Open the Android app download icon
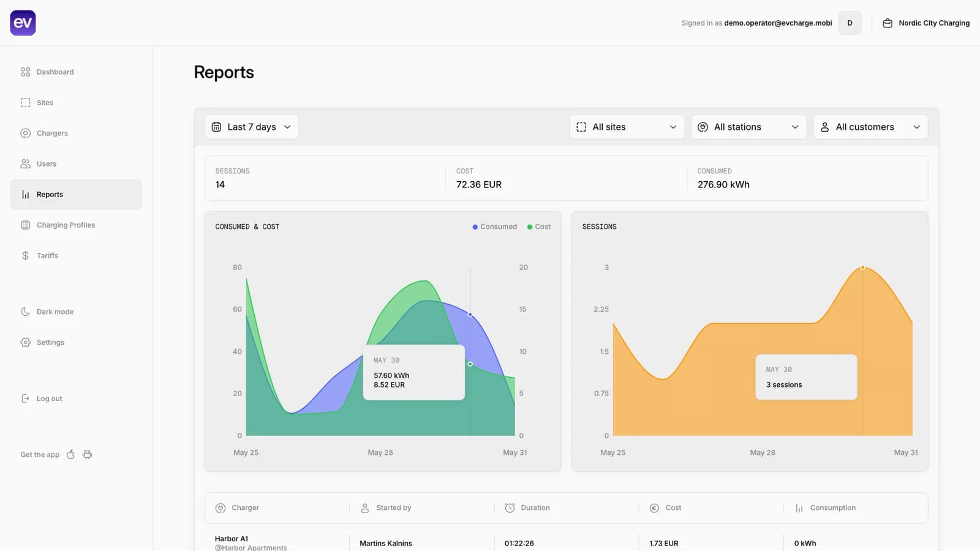Image resolution: width=980 pixels, height=551 pixels. pyautogui.click(x=88, y=454)
